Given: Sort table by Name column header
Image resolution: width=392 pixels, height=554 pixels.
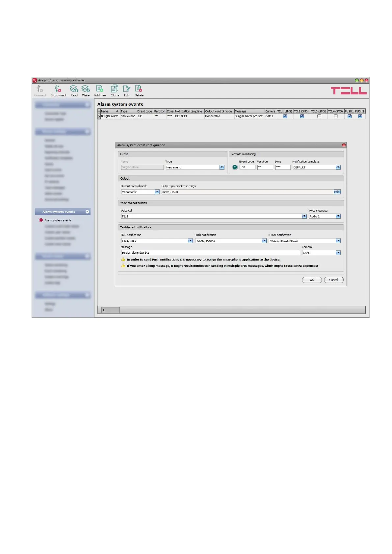Looking at the screenshot, I should pyautogui.click(x=110, y=111).
